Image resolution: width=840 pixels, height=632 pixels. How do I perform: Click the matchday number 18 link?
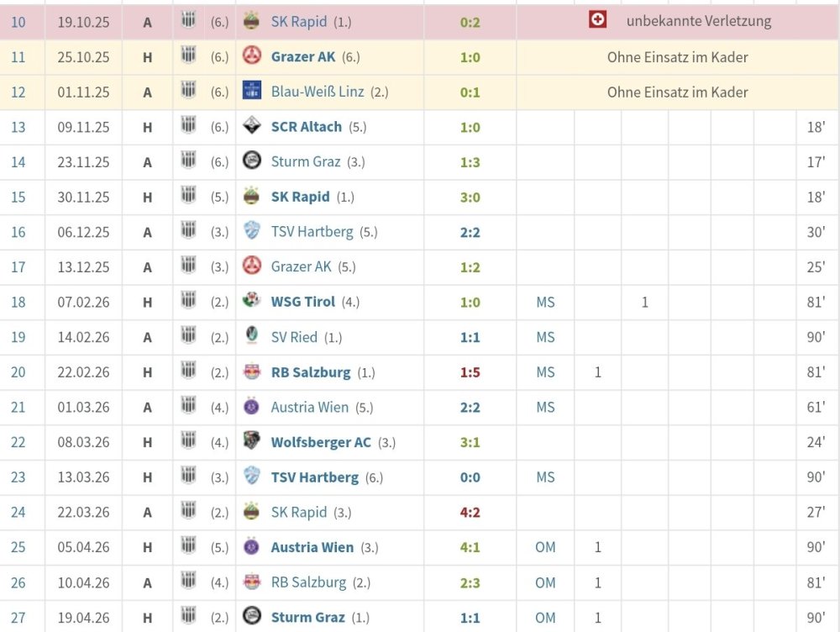tap(18, 302)
